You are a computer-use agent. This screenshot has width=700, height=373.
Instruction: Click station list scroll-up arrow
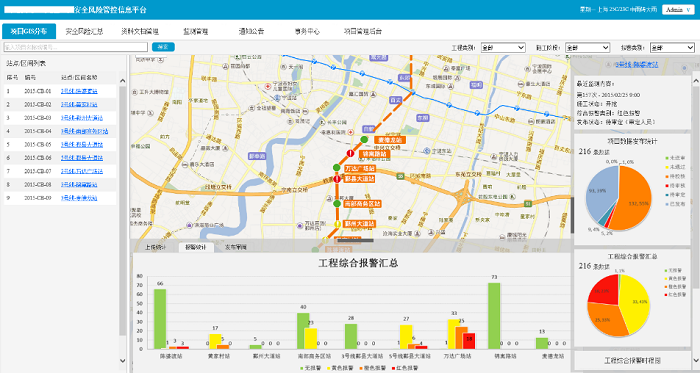pos(123,81)
